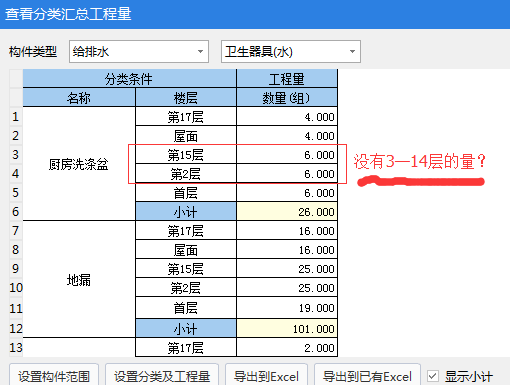Select row 10 第2层 floor cell

click(186, 288)
